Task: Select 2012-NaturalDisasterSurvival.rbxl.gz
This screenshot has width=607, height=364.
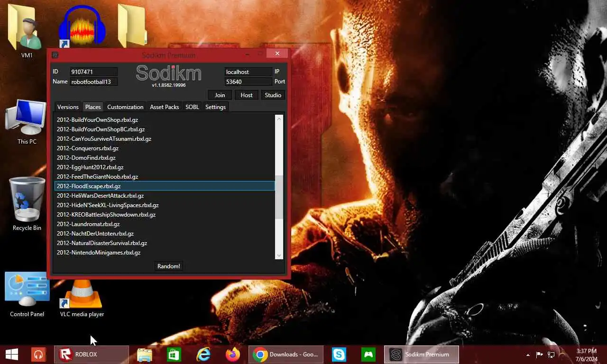Action: point(165,243)
